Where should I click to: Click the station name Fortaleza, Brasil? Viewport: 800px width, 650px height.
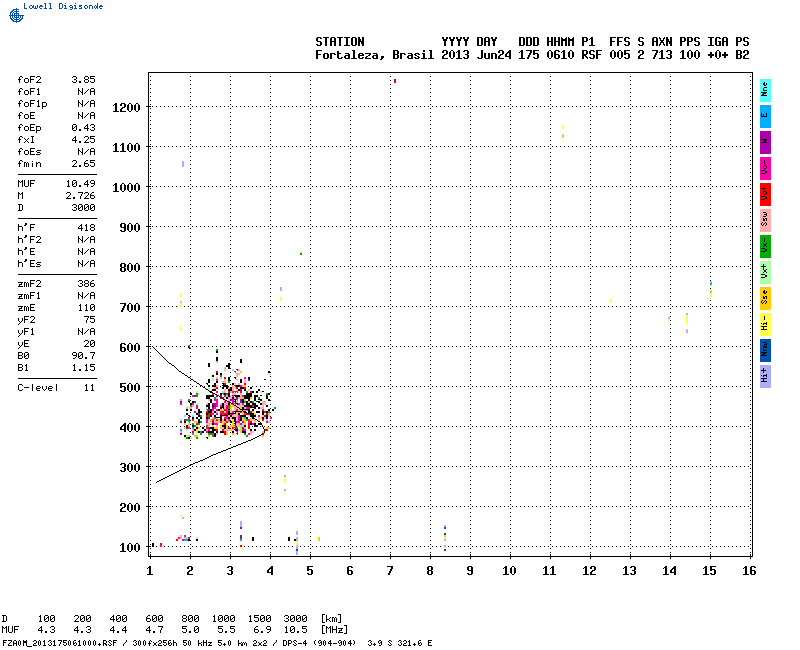click(x=374, y=55)
